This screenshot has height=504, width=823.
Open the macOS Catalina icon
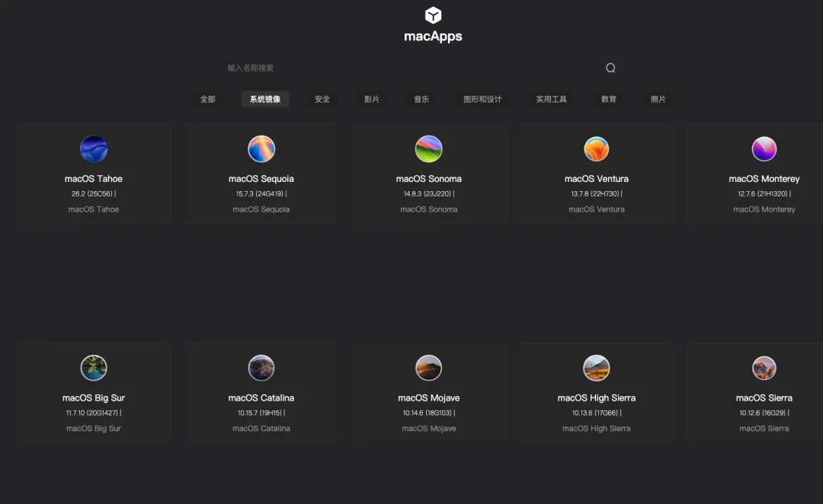tap(261, 368)
